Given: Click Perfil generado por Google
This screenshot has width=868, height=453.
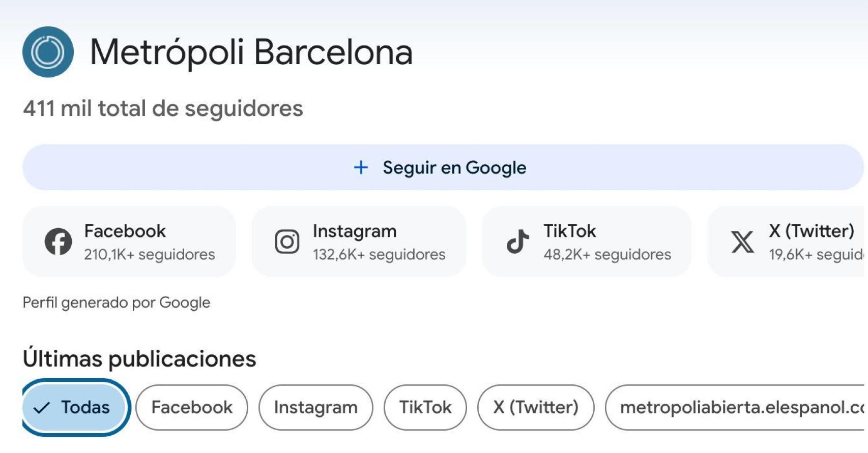Looking at the screenshot, I should 116,302.
